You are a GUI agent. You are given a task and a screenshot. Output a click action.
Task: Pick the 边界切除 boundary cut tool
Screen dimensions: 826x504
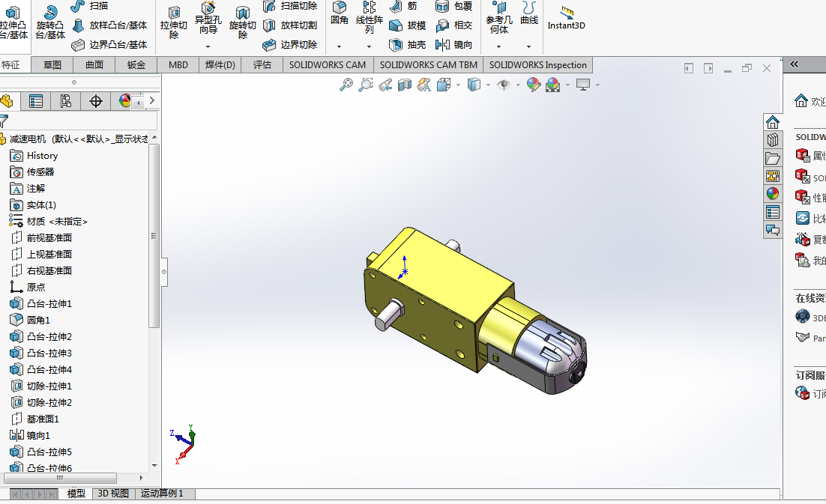290,45
